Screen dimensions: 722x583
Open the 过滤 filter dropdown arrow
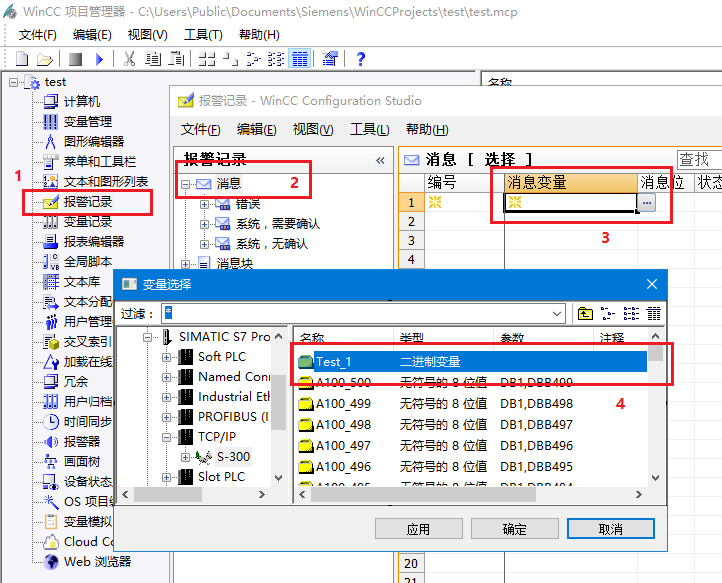pos(557,314)
